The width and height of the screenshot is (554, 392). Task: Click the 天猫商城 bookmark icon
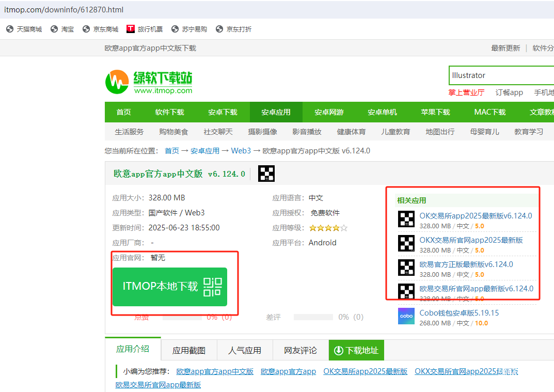(9, 29)
